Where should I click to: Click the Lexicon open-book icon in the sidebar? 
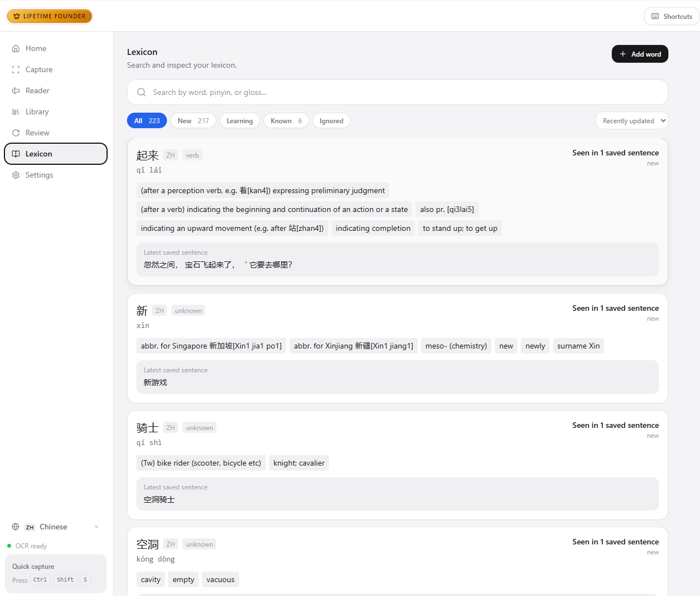pos(16,154)
